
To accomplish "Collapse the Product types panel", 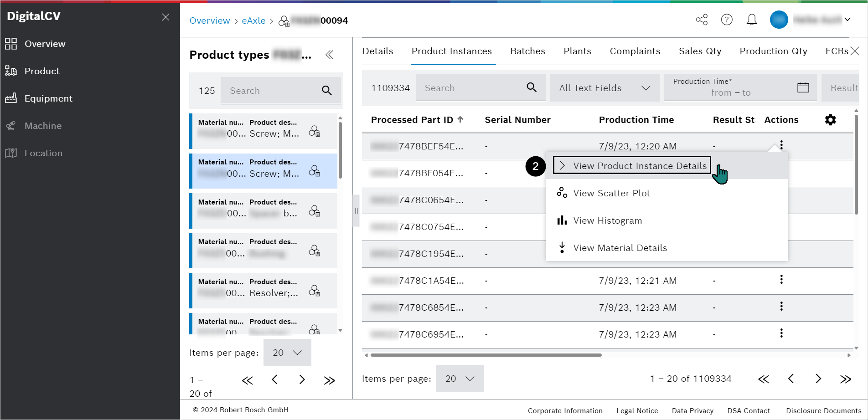I will click(x=330, y=55).
